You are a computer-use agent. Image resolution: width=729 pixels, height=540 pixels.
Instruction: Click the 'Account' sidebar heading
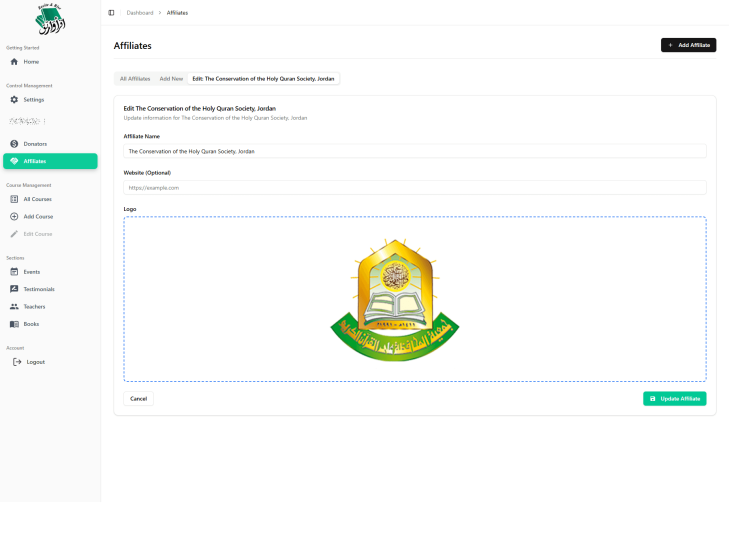[x=15, y=348]
